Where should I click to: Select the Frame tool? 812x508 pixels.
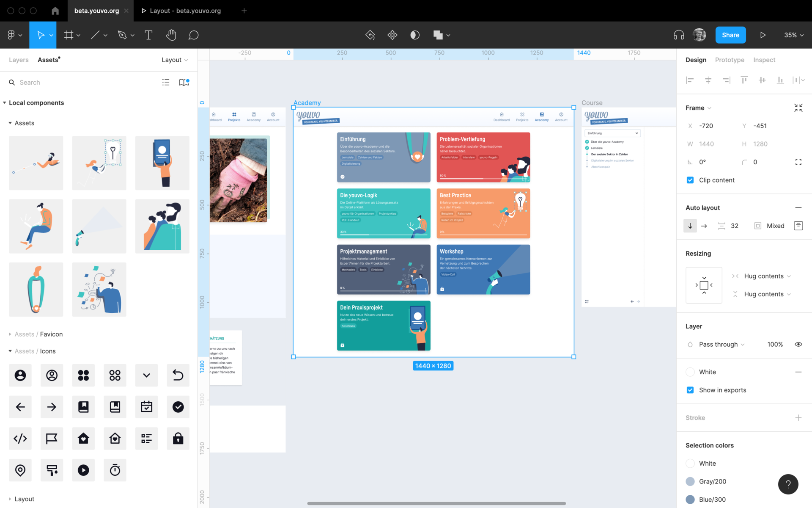69,35
